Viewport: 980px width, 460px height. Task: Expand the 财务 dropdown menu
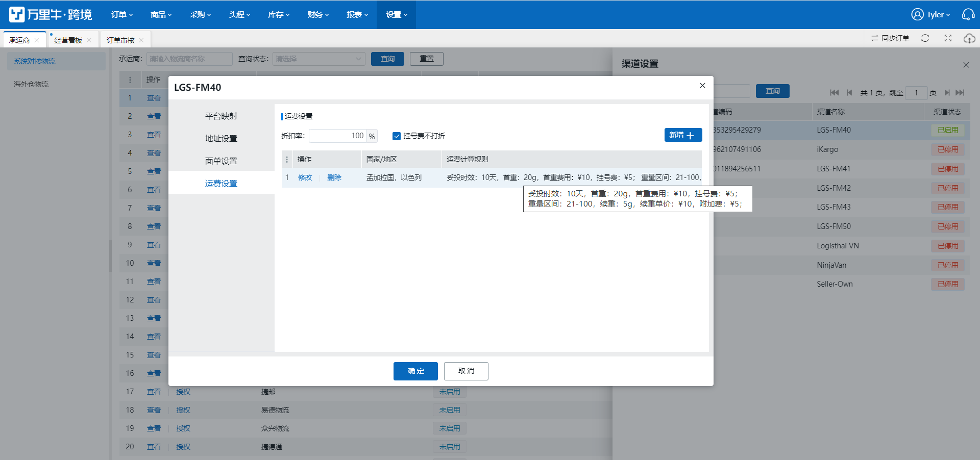[318, 14]
